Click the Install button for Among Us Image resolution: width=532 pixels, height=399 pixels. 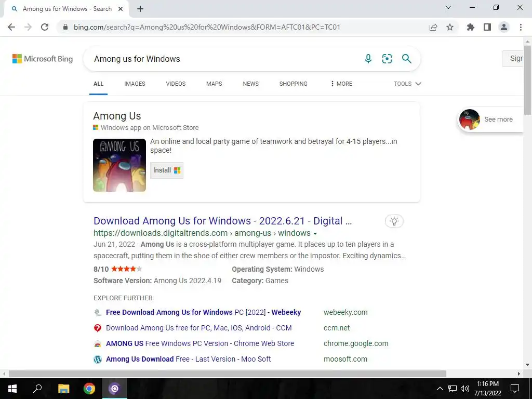[x=167, y=170]
